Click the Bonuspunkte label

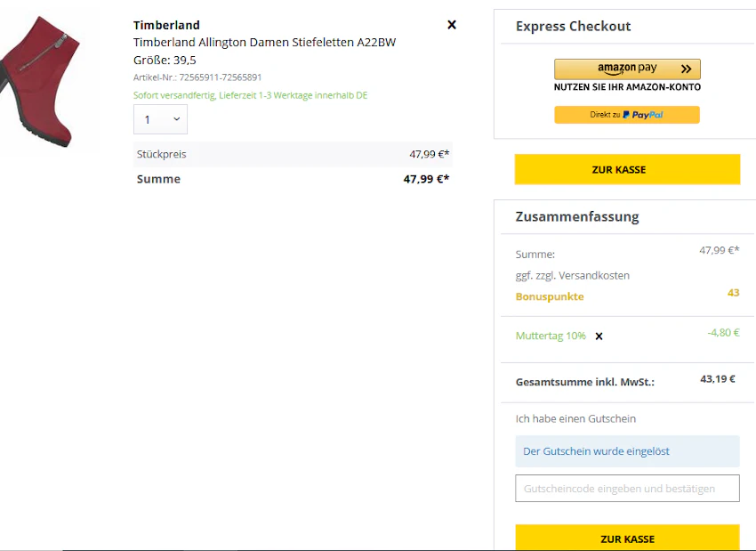[550, 296]
